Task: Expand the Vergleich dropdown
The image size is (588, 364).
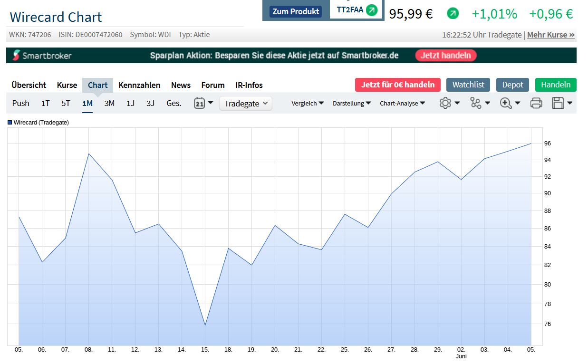Action: point(308,103)
